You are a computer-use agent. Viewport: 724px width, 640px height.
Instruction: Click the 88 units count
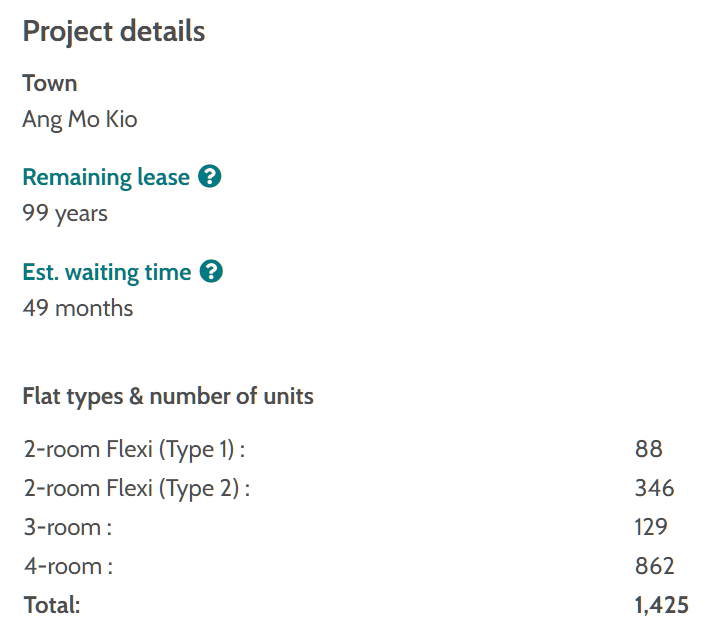point(648,450)
